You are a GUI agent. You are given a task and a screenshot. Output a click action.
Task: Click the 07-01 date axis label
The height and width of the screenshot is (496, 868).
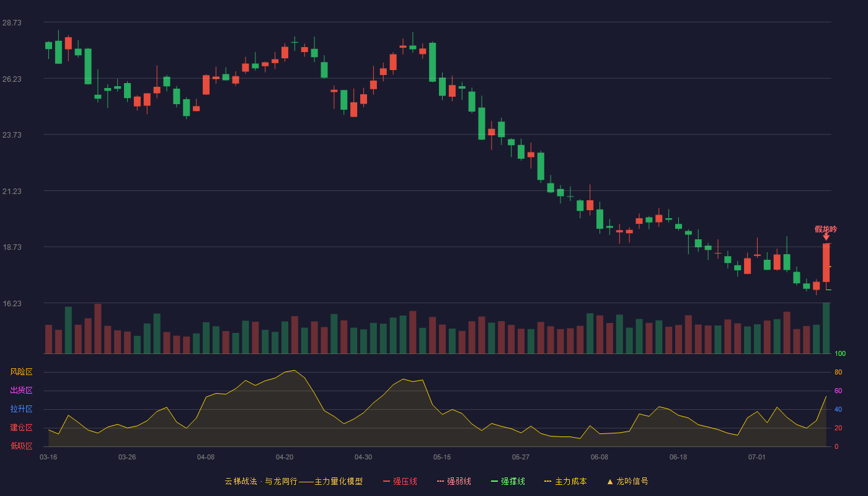click(x=757, y=457)
